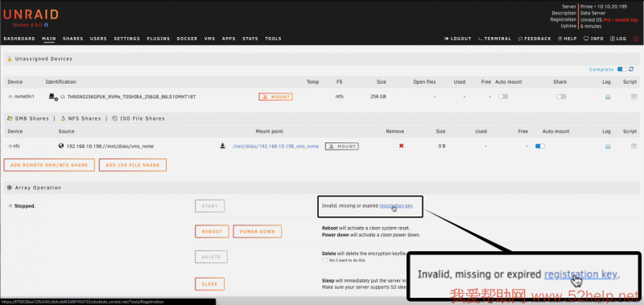The image size is (644, 305).
Task: Click the Power Down button
Action: 257,232
